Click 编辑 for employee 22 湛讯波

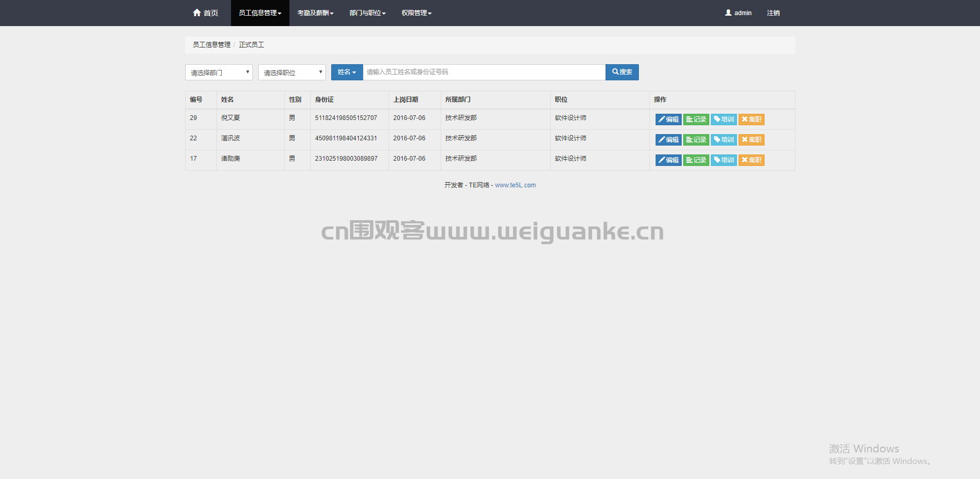pyautogui.click(x=668, y=140)
